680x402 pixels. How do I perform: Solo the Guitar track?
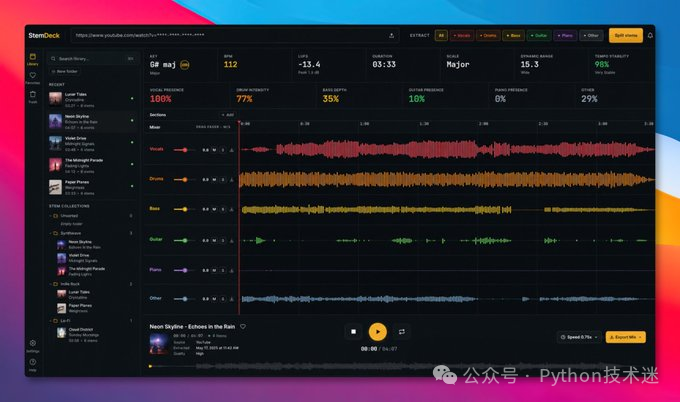coord(223,240)
